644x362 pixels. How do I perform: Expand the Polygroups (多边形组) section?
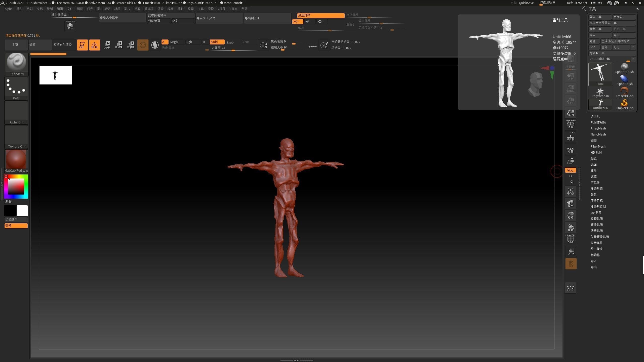[597, 189]
